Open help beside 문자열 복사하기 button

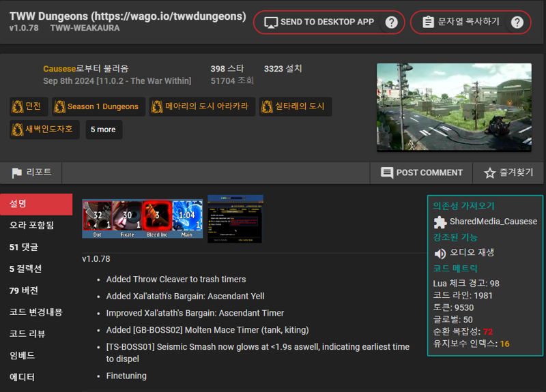click(517, 22)
